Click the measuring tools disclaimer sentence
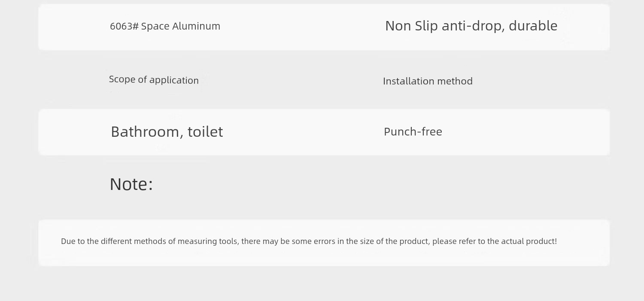The image size is (644, 301). click(309, 241)
